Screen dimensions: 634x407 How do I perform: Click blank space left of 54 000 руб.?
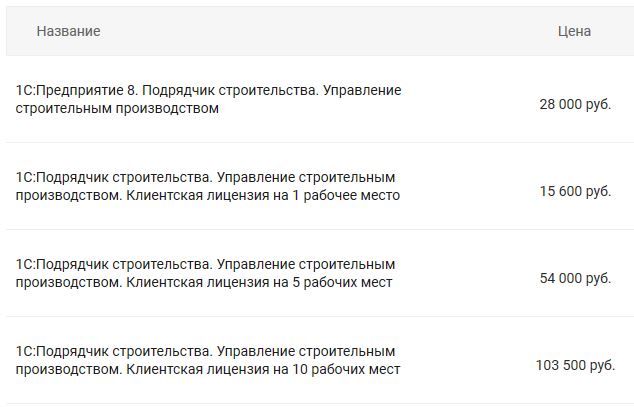point(470,278)
